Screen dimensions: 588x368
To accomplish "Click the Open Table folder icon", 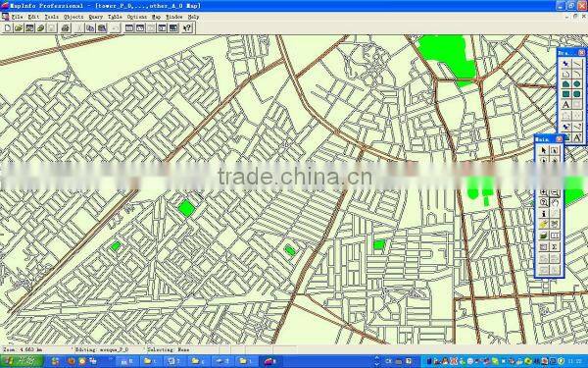I will (19, 28).
